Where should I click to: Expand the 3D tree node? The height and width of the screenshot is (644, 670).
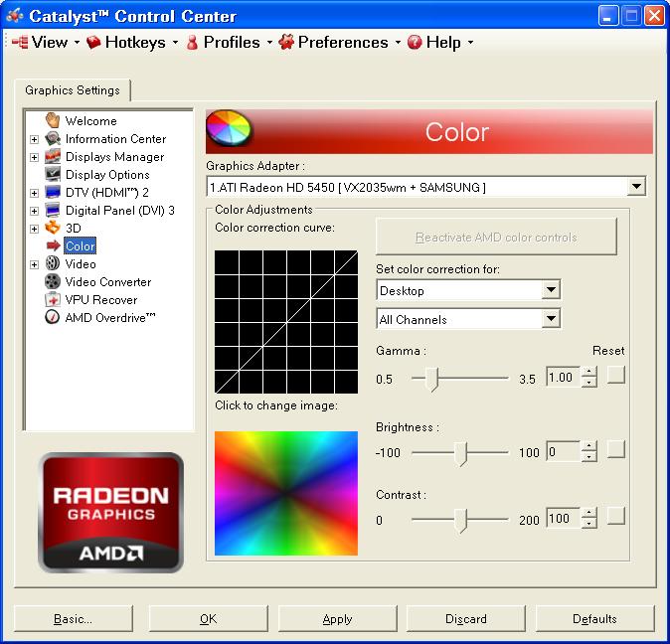pyautogui.click(x=35, y=229)
